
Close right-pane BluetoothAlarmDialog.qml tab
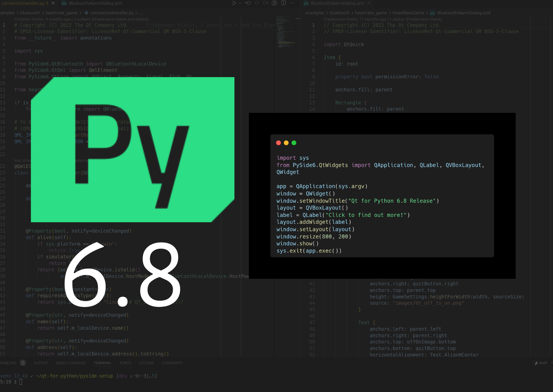pos(369,3)
